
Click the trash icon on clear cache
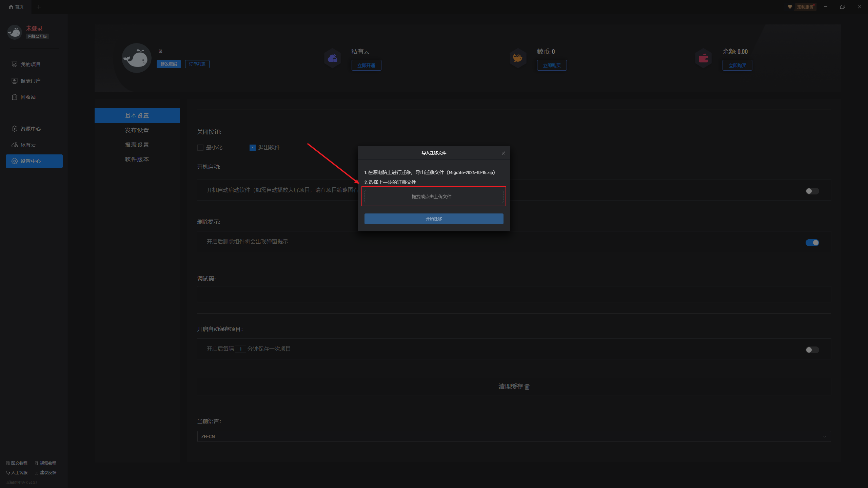point(527,387)
